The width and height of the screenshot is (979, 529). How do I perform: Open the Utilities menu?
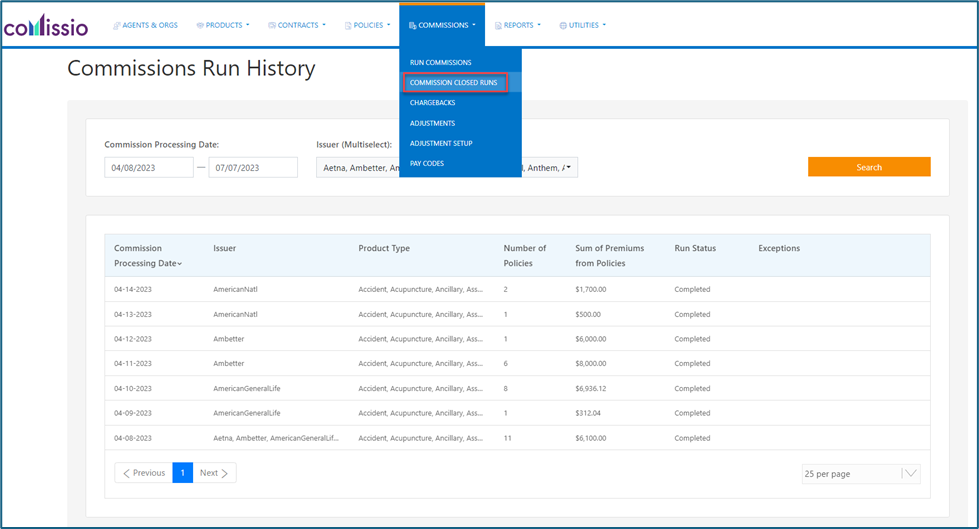coord(583,25)
